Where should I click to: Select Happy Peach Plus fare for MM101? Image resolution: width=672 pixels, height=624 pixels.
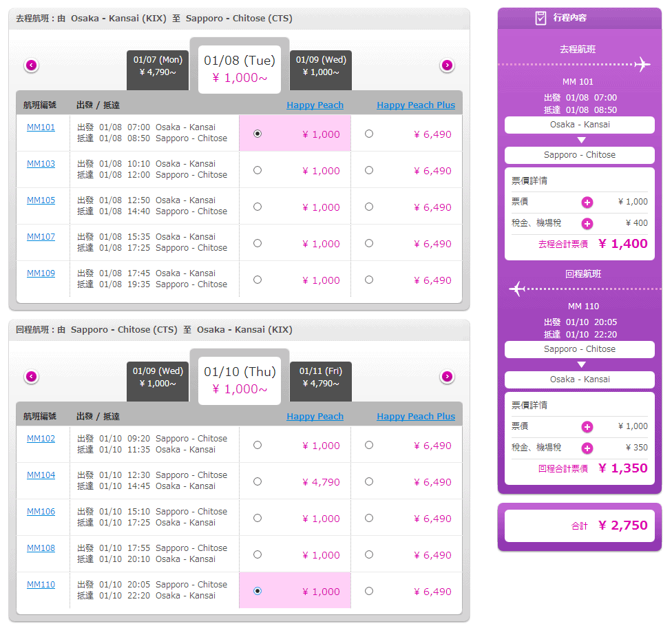click(369, 134)
